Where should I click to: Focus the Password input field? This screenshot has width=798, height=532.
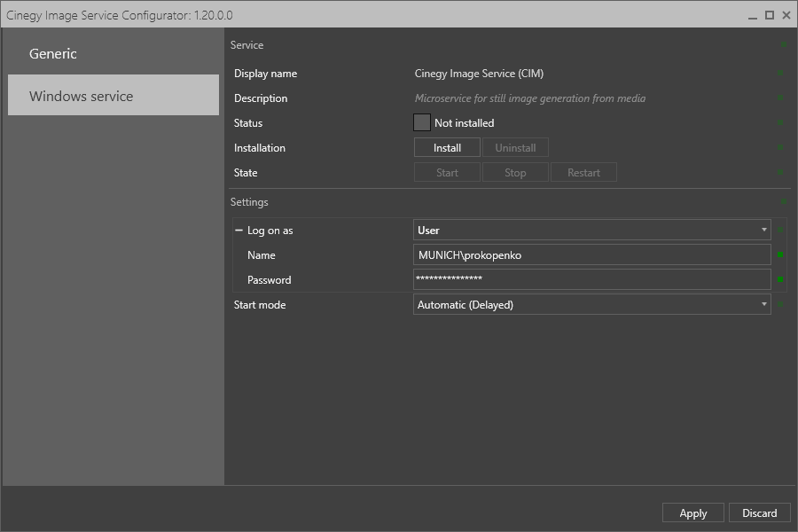[x=592, y=279]
